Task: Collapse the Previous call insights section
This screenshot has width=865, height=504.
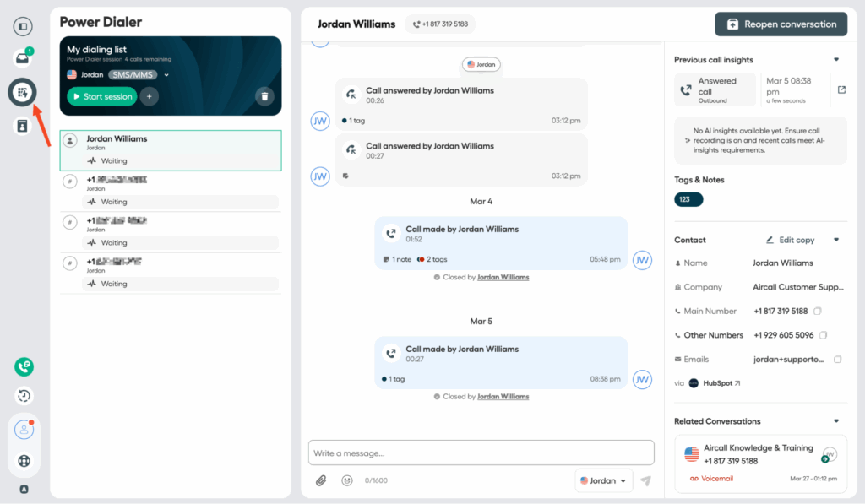Action: coord(836,60)
